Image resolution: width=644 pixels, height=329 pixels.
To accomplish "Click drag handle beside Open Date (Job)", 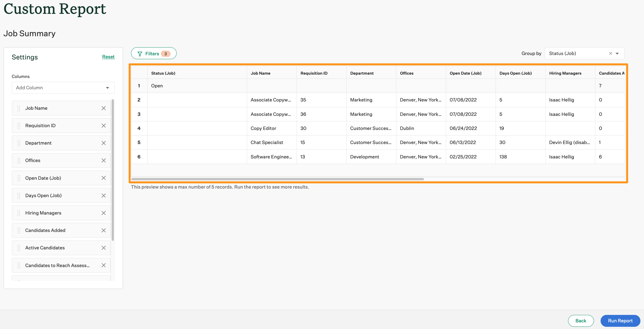I will (x=19, y=178).
